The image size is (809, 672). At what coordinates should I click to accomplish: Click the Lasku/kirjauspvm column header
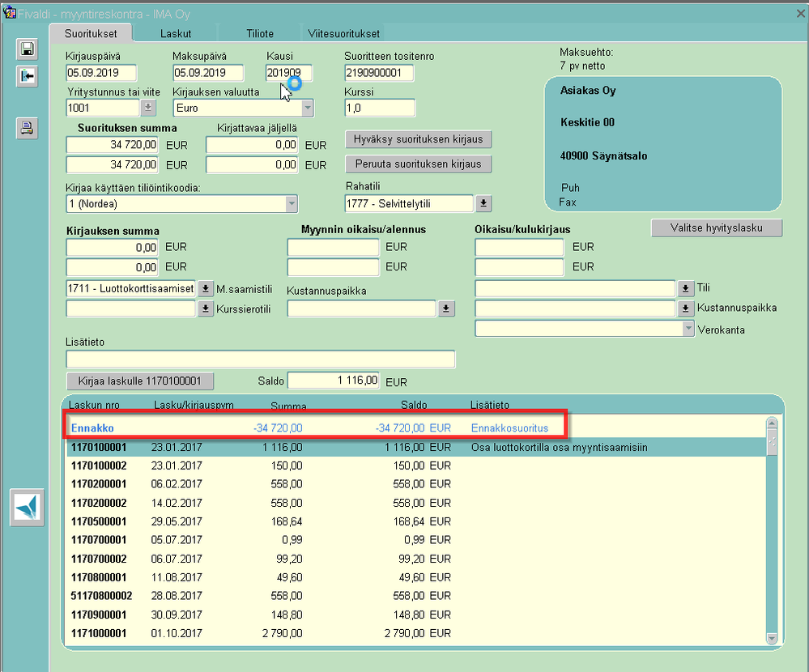[194, 406]
